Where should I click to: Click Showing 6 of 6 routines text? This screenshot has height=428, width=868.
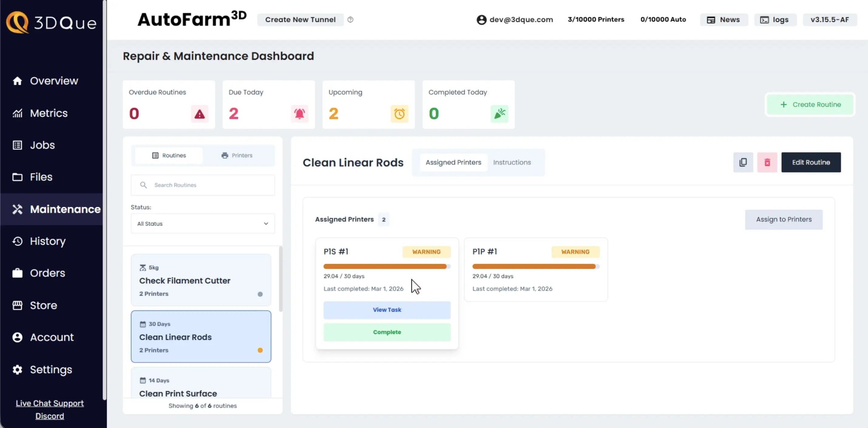click(202, 406)
